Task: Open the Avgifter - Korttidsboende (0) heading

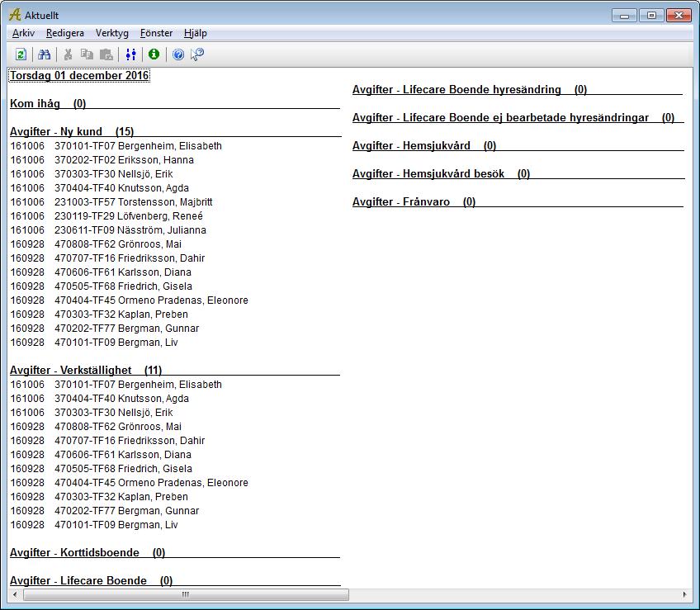Action: click(87, 553)
